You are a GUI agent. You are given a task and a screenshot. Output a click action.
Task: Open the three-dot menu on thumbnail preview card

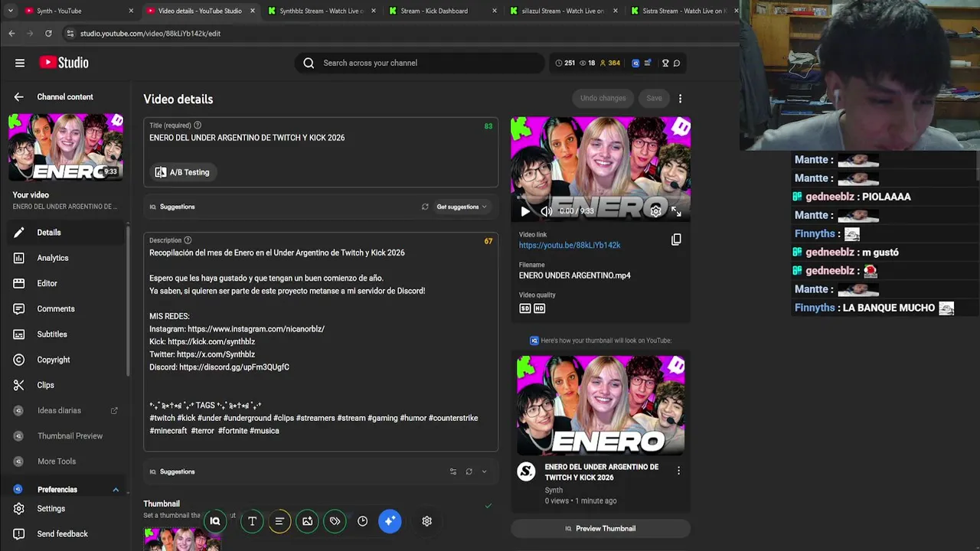[x=678, y=471]
